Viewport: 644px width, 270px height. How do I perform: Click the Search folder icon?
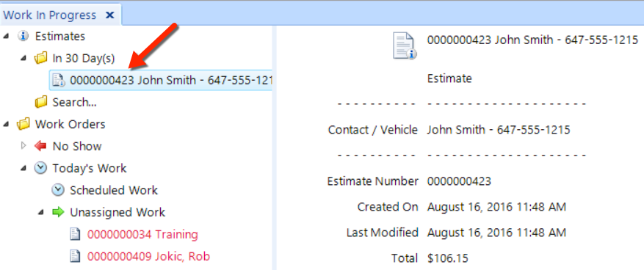pos(40,102)
